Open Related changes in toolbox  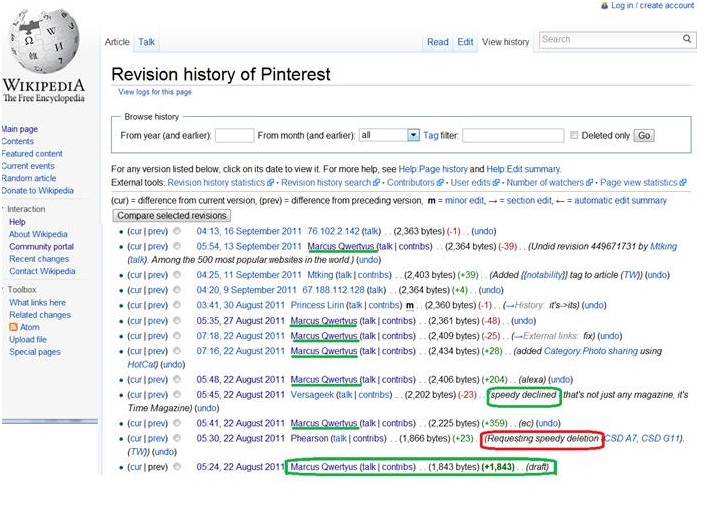pos(40,315)
